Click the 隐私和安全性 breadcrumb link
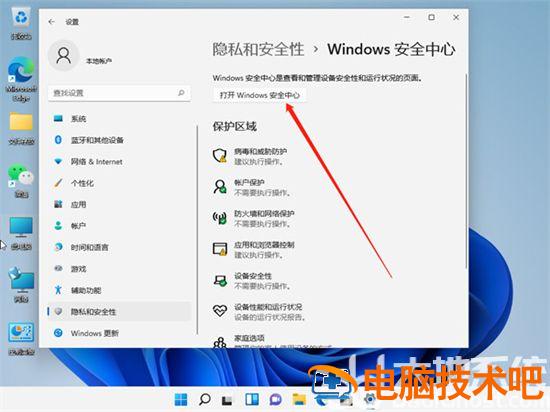The height and width of the screenshot is (412, 550). tap(258, 49)
